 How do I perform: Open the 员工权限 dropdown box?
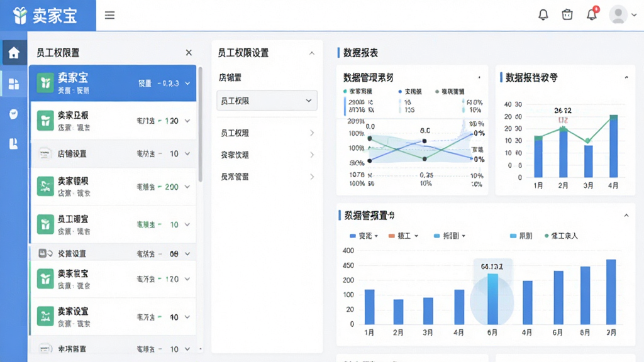(267, 101)
